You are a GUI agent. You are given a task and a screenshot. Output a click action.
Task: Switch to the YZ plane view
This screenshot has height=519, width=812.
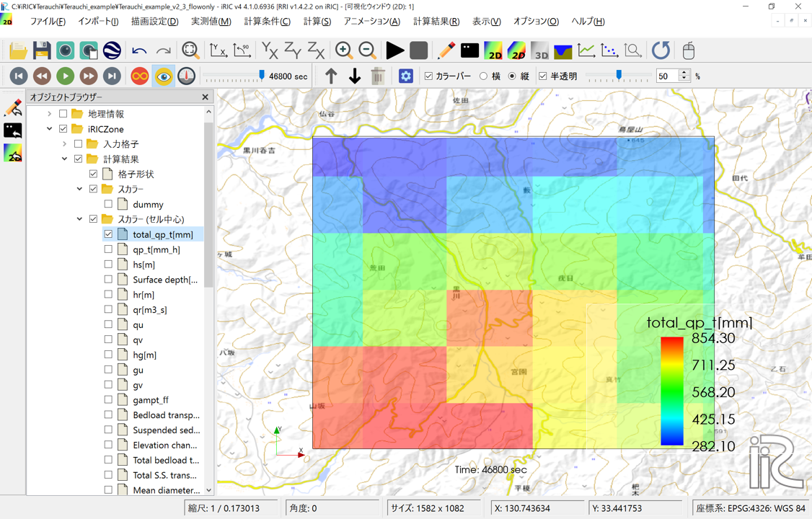click(293, 50)
